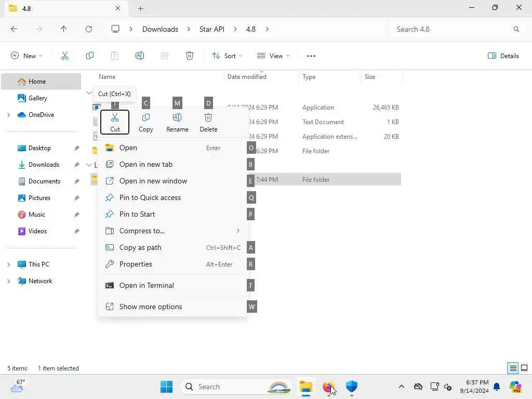Select Home in the navigation pane
This screenshot has height=399, width=532.
41,82
